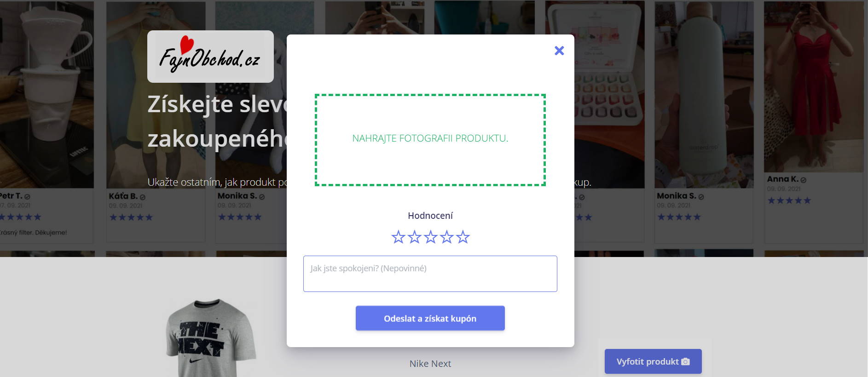Click the FajnObchod.cz logo

pos(210,57)
